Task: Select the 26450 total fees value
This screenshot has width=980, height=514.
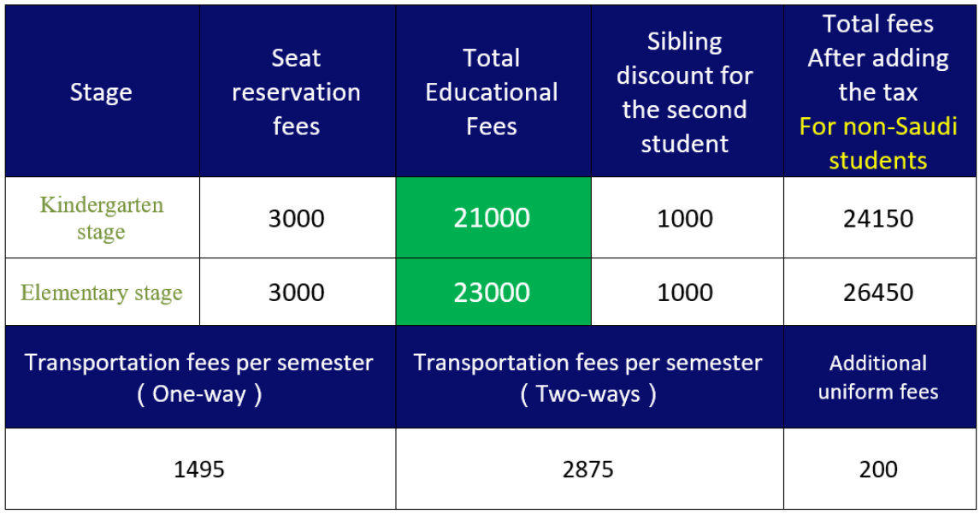Action: point(879,292)
